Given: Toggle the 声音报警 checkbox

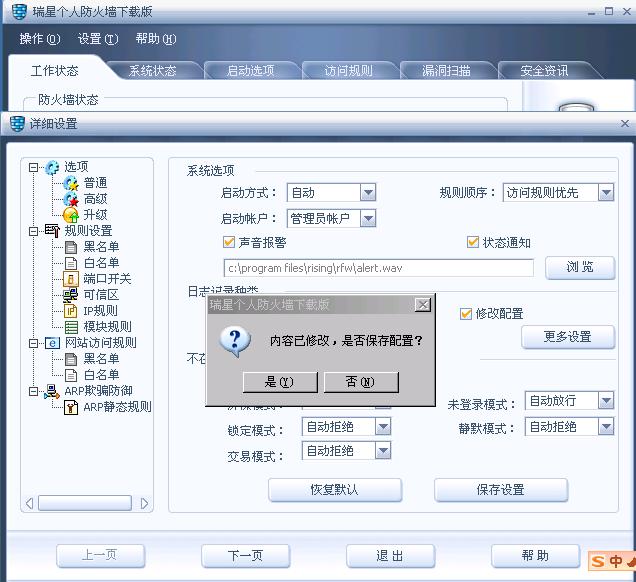Looking at the screenshot, I should (229, 243).
